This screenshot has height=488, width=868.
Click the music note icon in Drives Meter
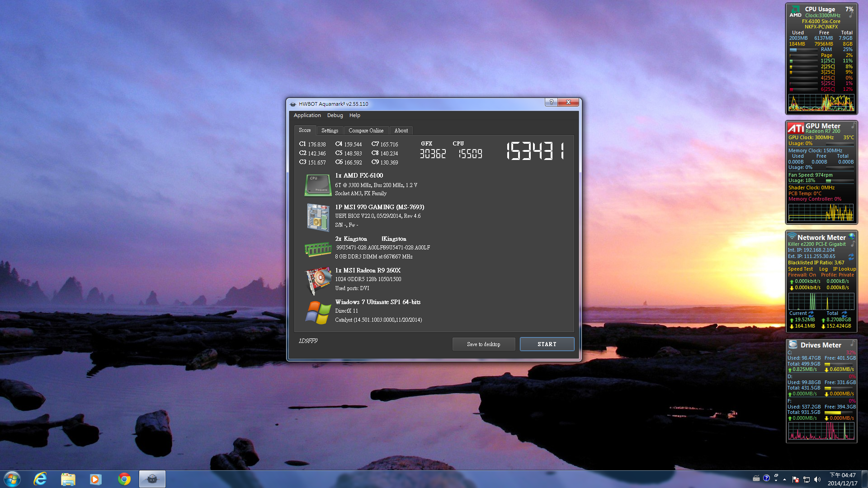pyautogui.click(x=852, y=343)
